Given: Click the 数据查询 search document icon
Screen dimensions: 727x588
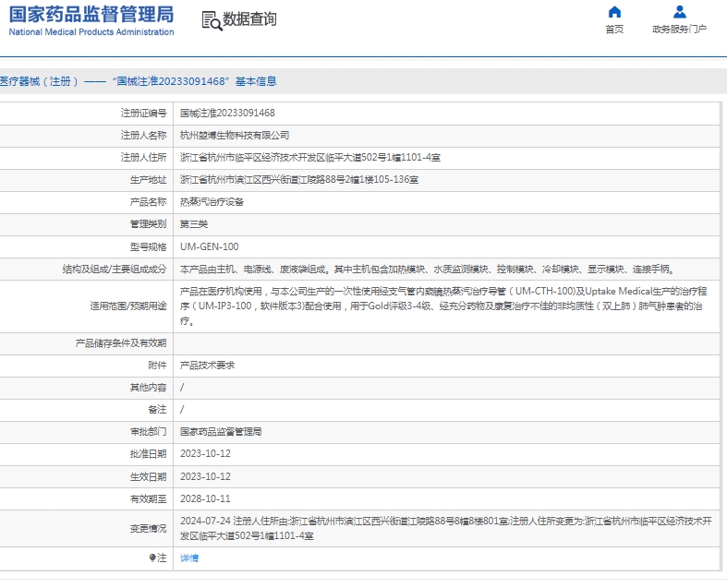Looking at the screenshot, I should tap(212, 21).
